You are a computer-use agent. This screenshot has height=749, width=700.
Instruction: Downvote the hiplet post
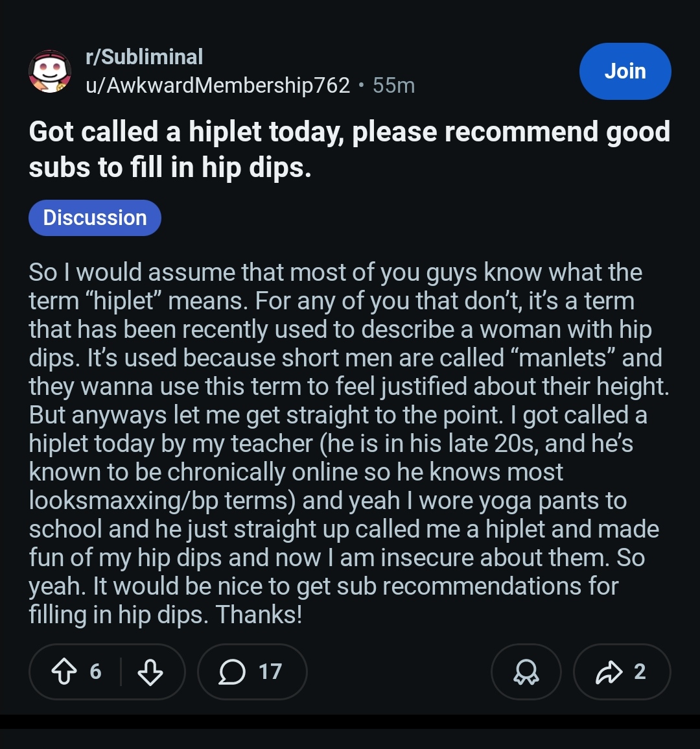pos(150,672)
